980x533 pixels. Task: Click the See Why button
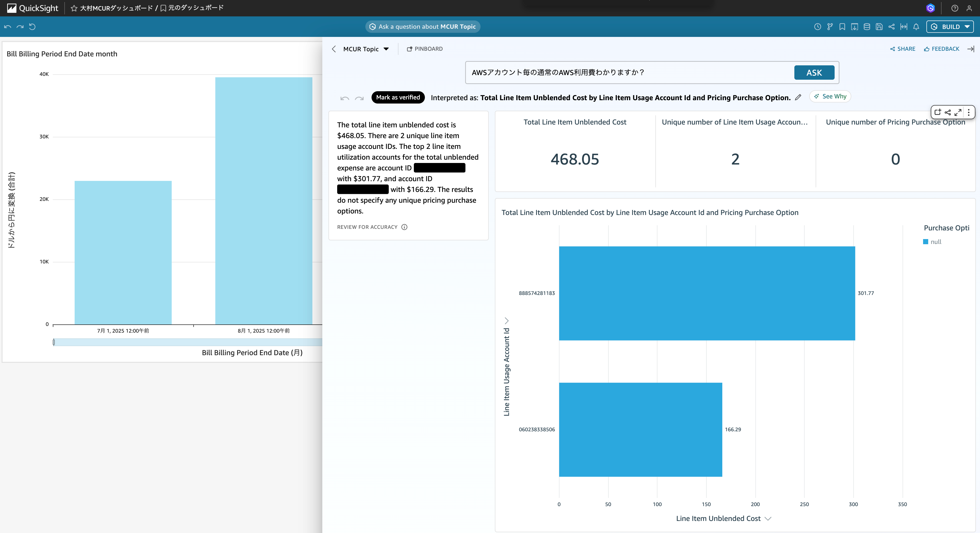(x=830, y=97)
